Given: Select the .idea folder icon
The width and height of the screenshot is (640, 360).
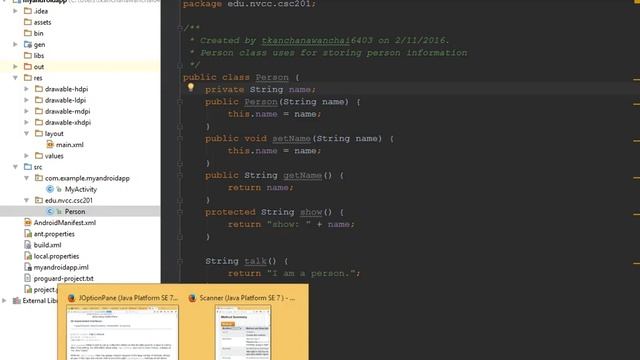Looking at the screenshot, I should (x=28, y=11).
